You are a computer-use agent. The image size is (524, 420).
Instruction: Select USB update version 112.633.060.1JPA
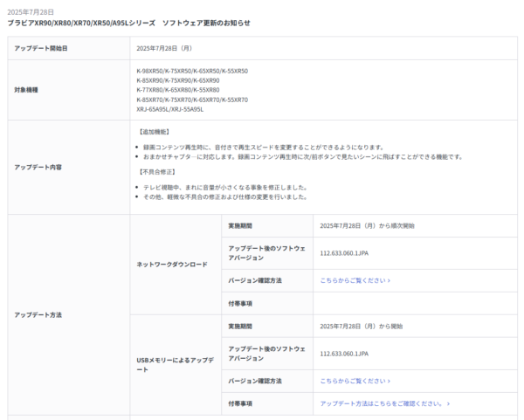pos(344,354)
